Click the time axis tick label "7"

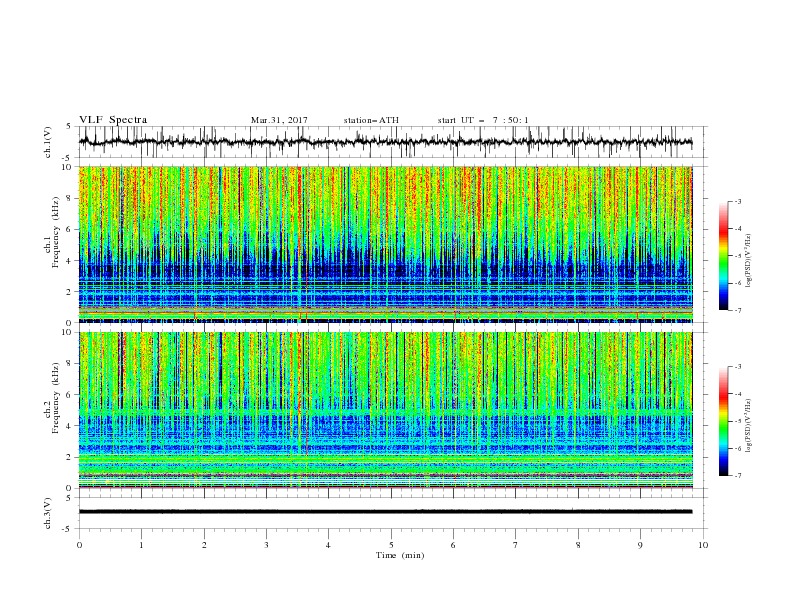pos(516,545)
